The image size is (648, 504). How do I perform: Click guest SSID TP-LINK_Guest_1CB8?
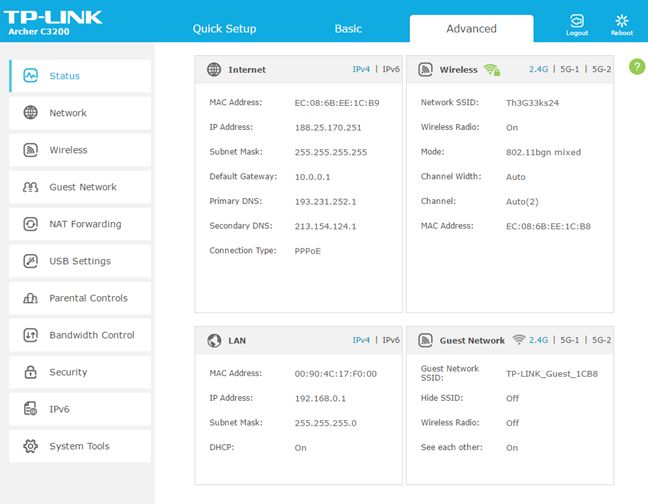click(552, 374)
